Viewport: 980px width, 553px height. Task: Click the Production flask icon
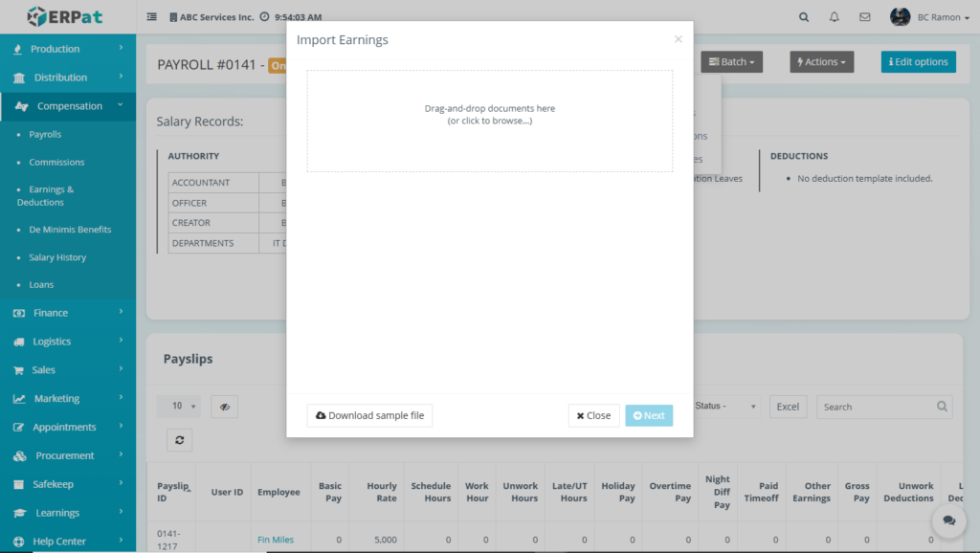(x=18, y=49)
